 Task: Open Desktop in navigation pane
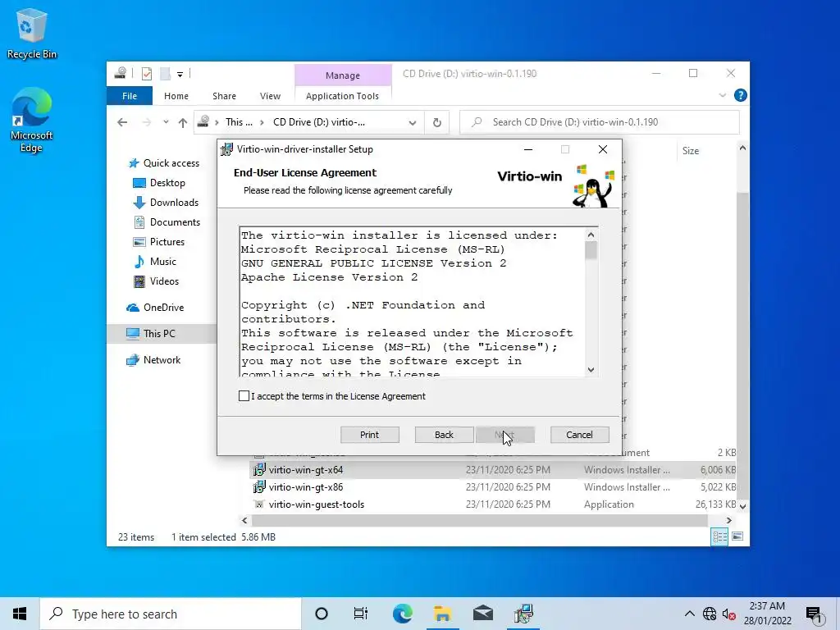[x=159, y=183]
